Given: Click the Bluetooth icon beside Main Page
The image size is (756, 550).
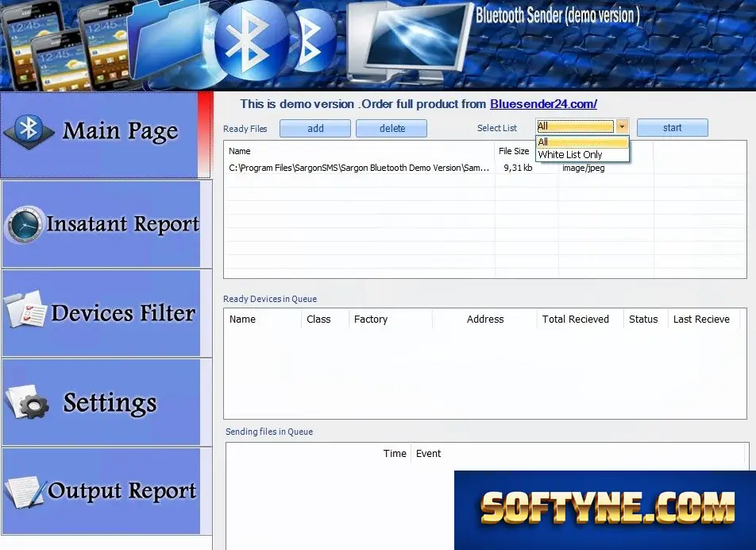Looking at the screenshot, I should [29, 131].
